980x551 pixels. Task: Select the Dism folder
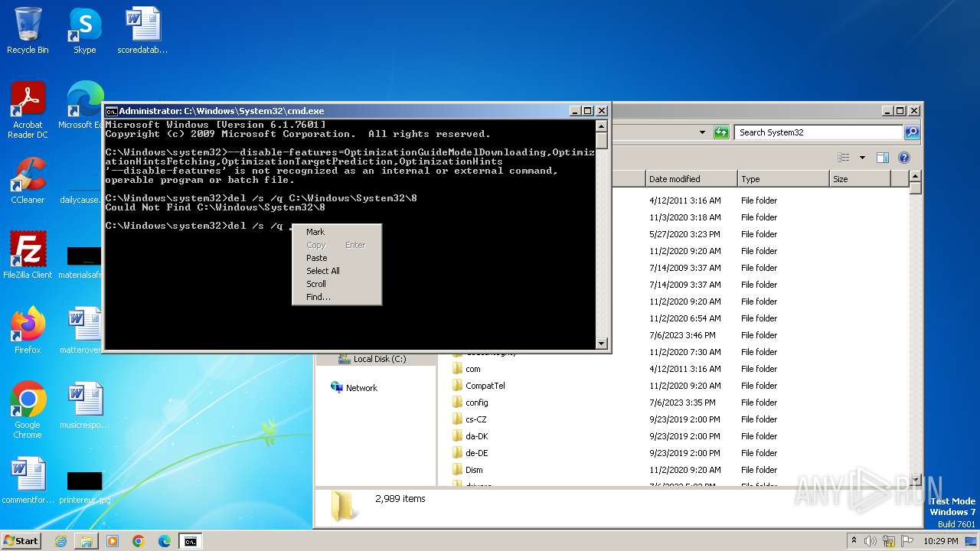tap(468, 470)
